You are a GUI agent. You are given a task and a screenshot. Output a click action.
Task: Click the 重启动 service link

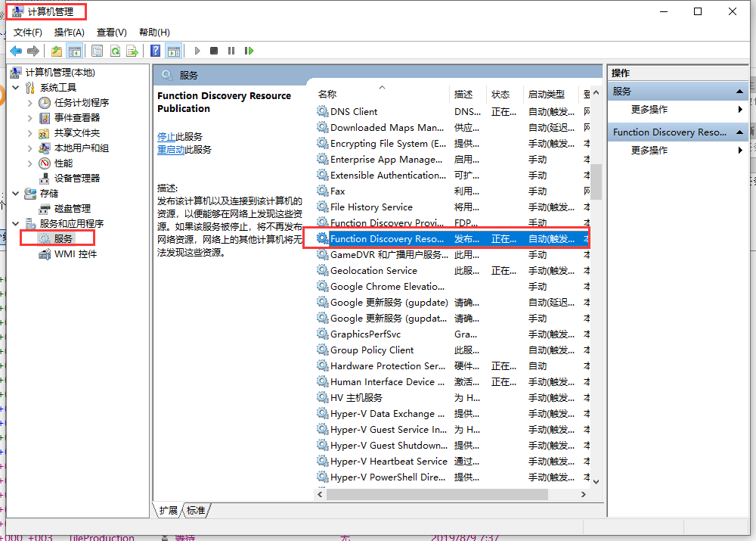pos(170,150)
